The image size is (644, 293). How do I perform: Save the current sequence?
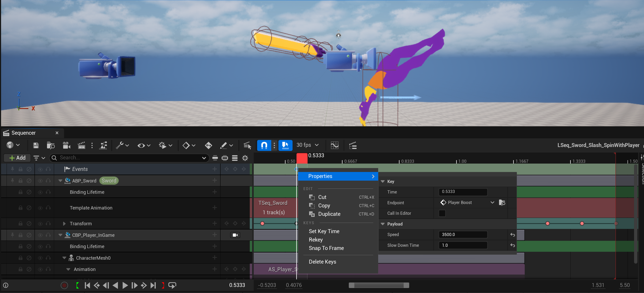[36, 145]
